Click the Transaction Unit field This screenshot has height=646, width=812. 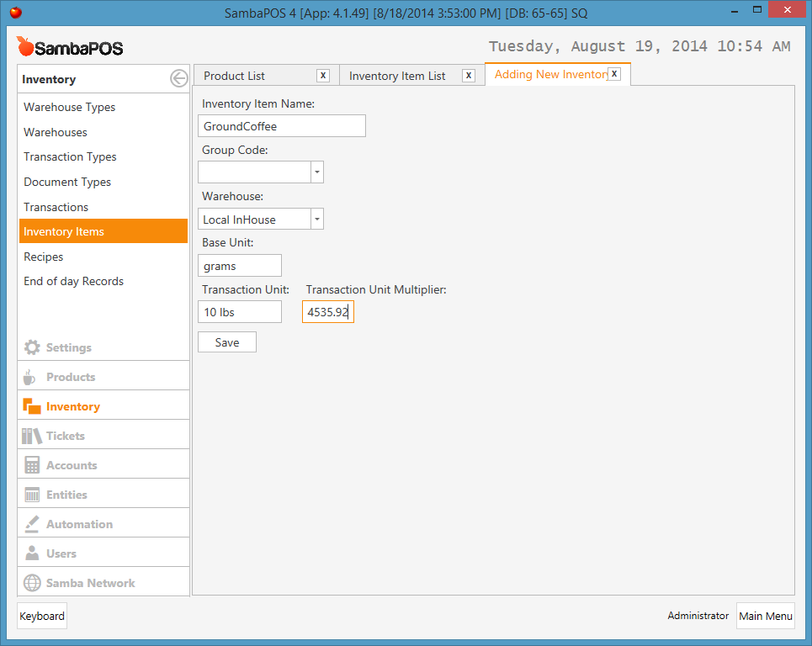240,311
